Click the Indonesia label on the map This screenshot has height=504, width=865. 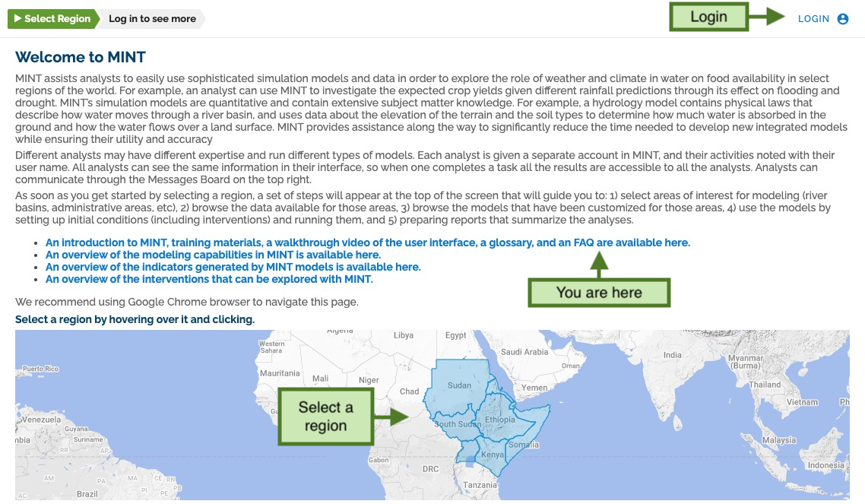825,464
